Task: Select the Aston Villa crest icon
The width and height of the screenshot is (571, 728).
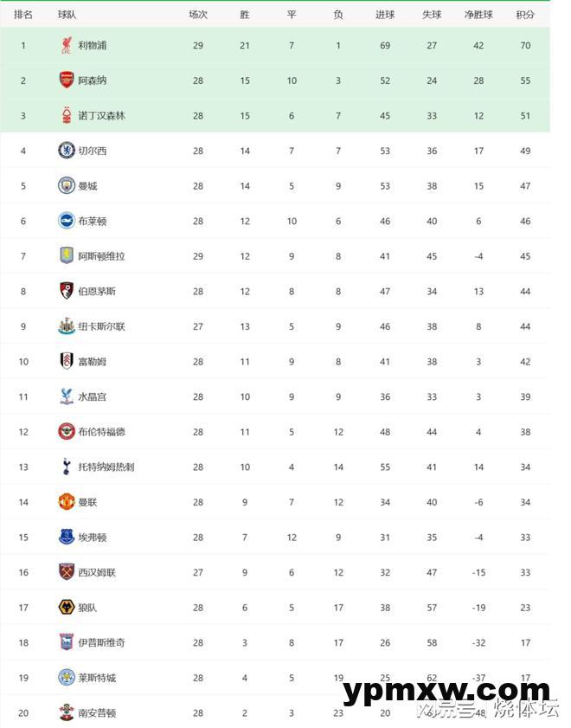Action: tap(67, 256)
